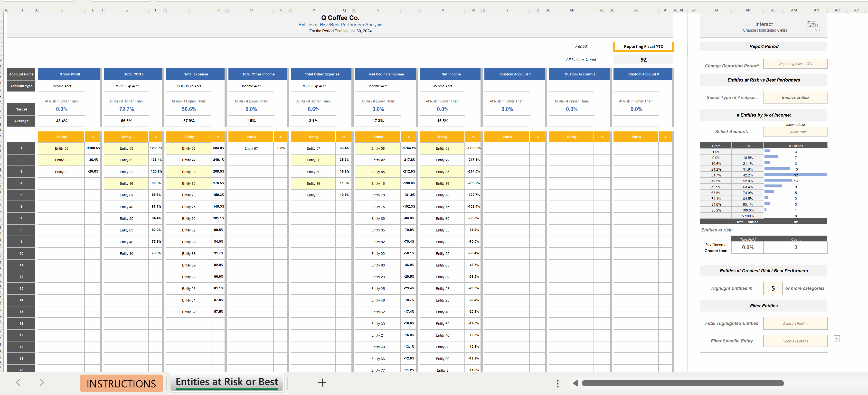Go to next sheet arrow
Viewport: 868px width, 395px height.
coord(42,383)
